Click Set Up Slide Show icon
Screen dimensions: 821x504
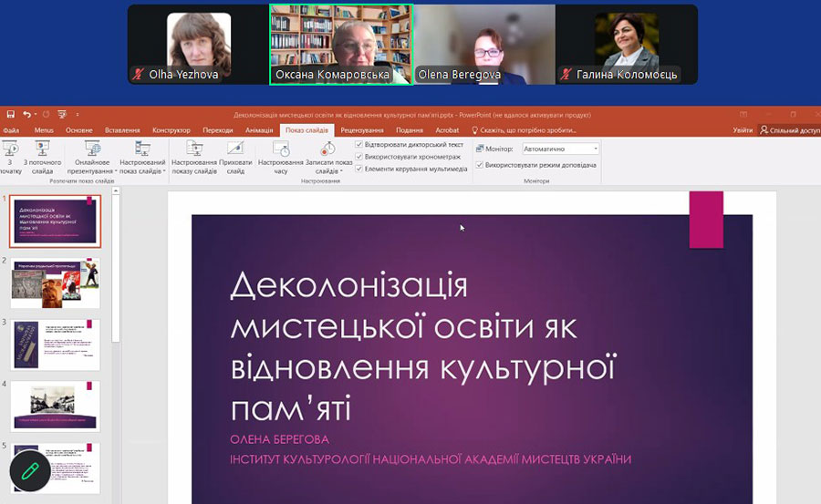coord(194,155)
